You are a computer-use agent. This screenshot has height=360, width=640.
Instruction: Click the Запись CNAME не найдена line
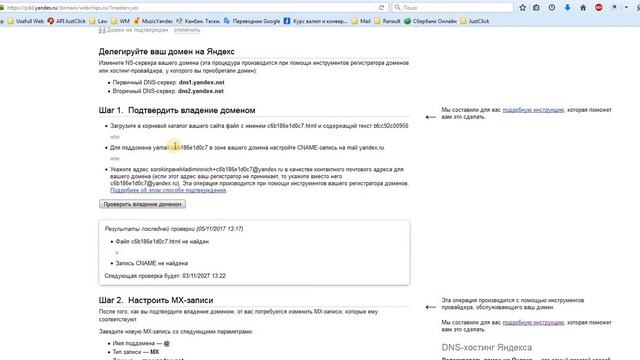coord(151,263)
